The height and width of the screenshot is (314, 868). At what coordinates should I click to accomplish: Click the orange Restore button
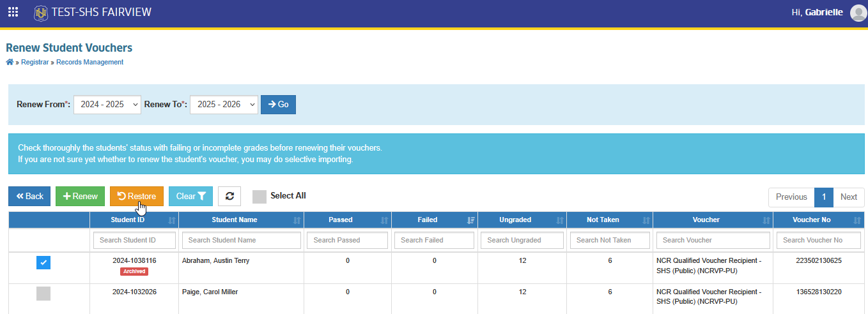click(x=137, y=197)
